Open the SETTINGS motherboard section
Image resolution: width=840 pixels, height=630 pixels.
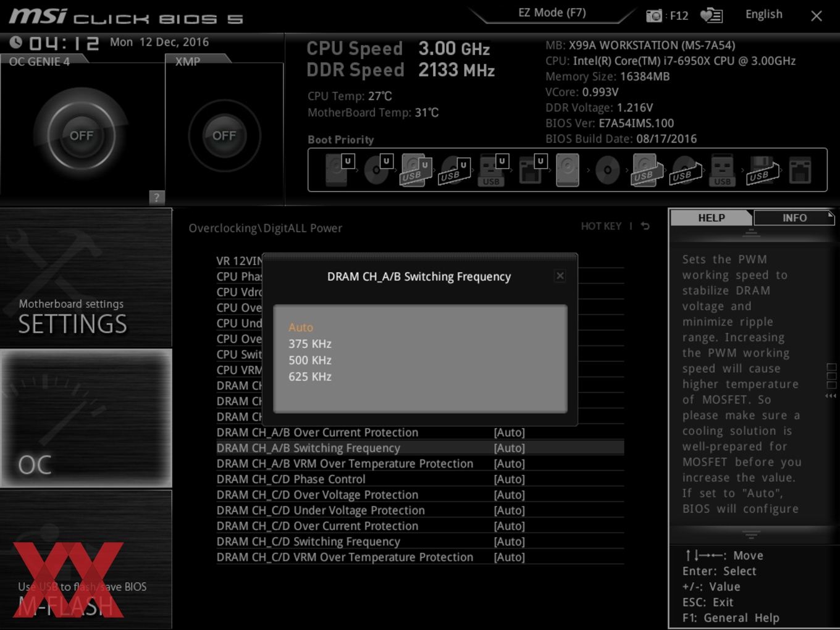[86, 278]
